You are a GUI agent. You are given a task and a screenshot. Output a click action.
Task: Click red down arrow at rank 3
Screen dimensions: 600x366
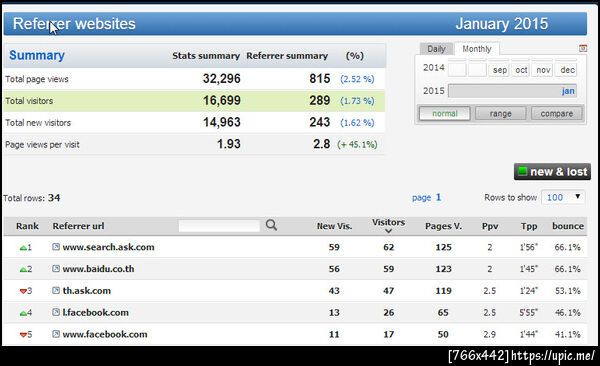click(23, 291)
